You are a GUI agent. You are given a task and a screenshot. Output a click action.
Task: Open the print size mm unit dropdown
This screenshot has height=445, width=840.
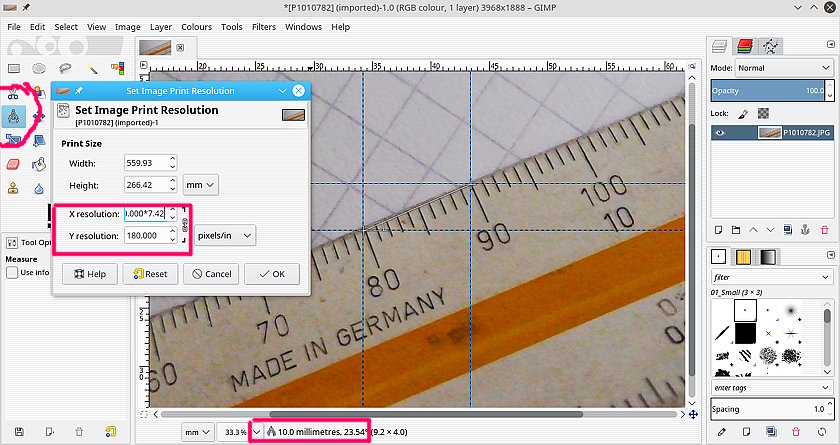pos(200,185)
